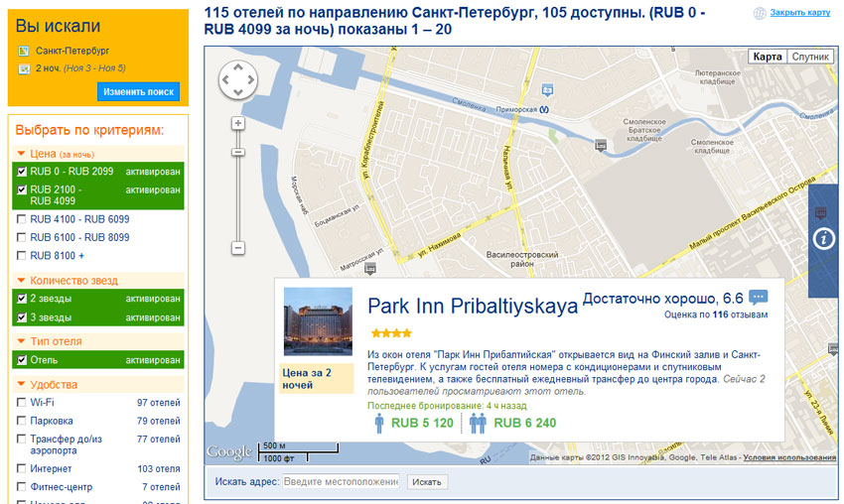Click the Искать адрес input field
The height and width of the screenshot is (504, 844).
[341, 481]
